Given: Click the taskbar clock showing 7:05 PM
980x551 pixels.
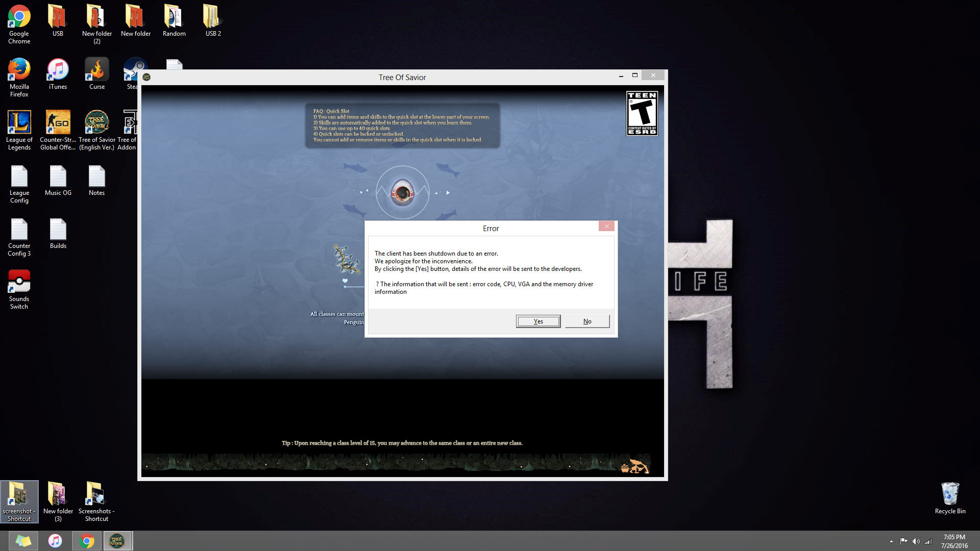Looking at the screenshot, I should pos(954,541).
